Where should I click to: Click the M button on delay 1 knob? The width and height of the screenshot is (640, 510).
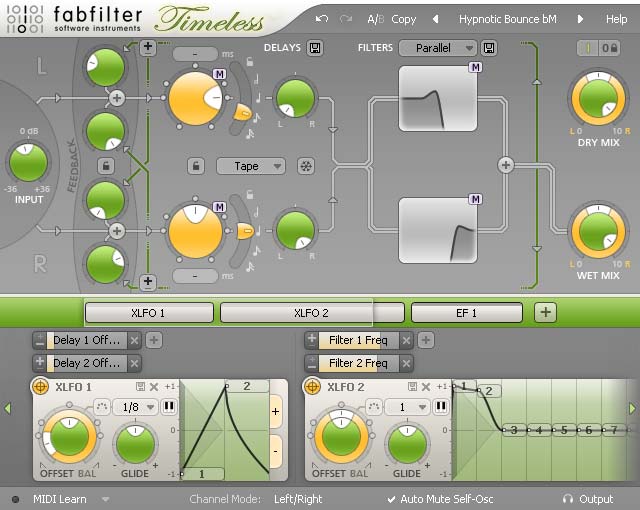tap(219, 74)
